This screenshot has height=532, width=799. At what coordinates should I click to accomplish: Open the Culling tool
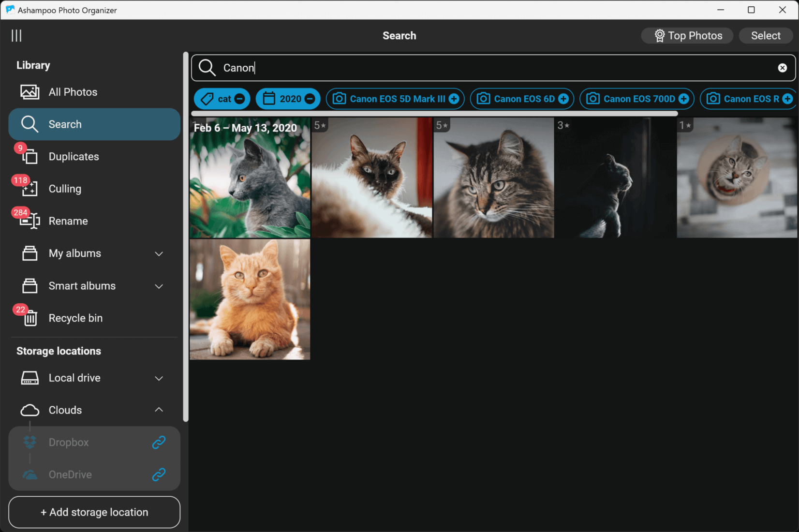pos(64,189)
